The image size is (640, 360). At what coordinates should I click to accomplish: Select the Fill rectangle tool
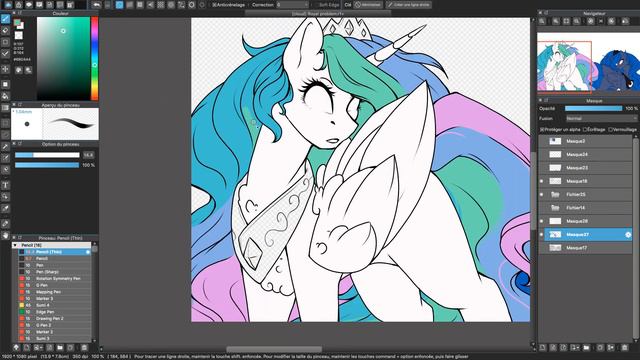(x=5, y=84)
